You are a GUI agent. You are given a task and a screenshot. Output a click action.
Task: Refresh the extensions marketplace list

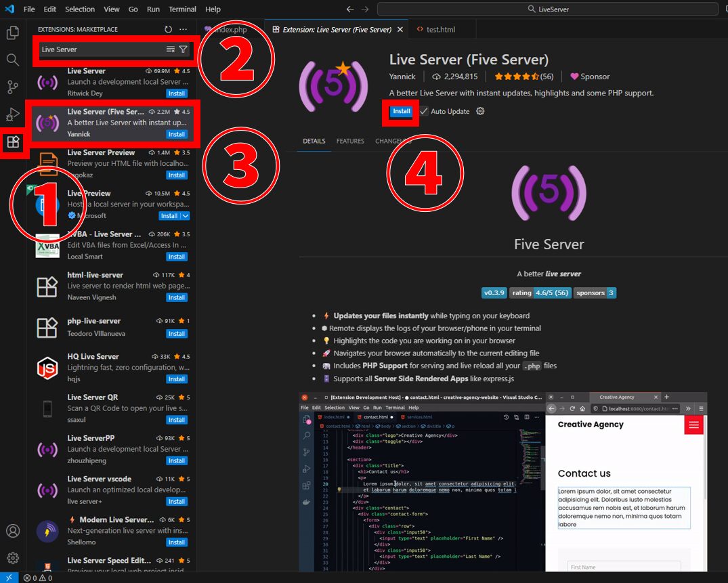[168, 29]
